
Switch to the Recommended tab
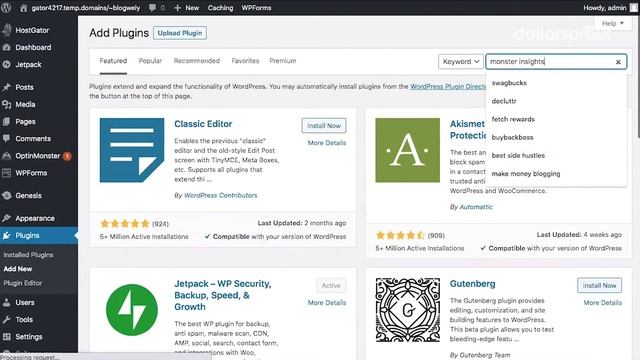pos(197,61)
